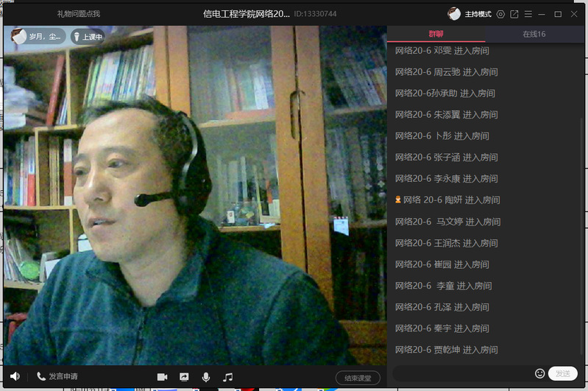Switch to the 群聊 tab

click(x=436, y=34)
